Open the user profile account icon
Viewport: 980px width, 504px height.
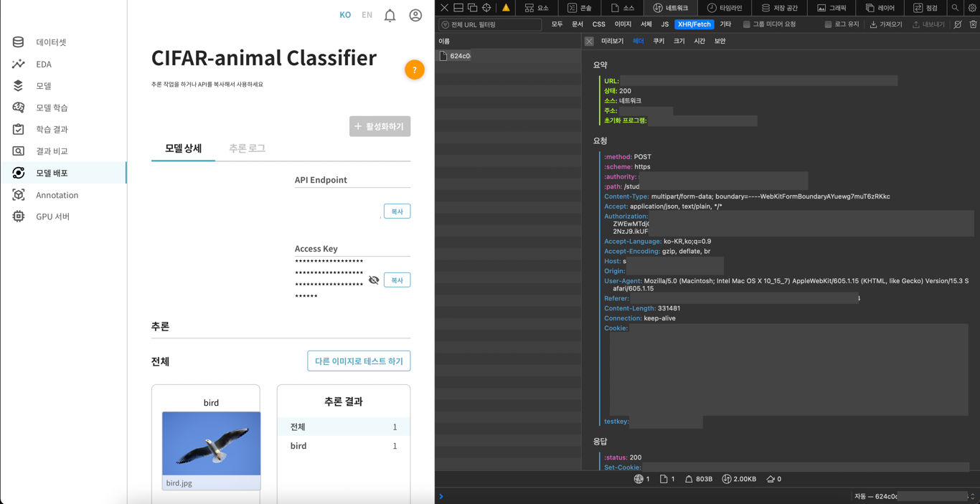coord(415,14)
